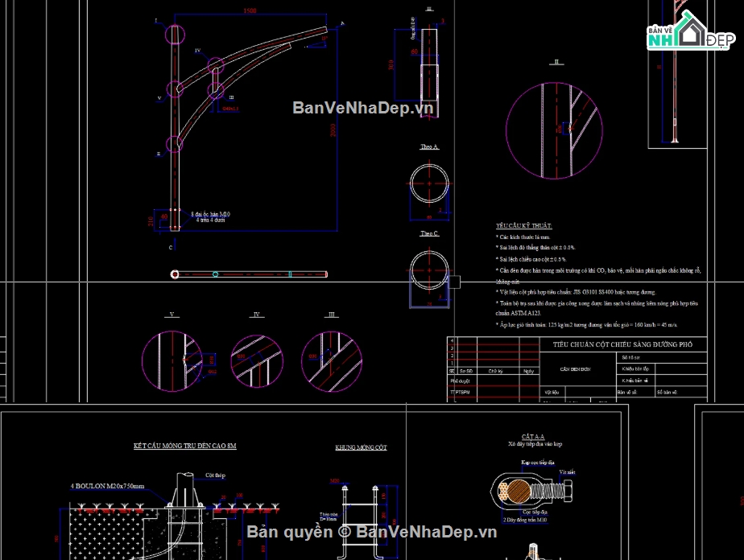Click the '8 đai ốc hàn M10' annotation
The width and height of the screenshot is (744, 560).
click(209, 215)
